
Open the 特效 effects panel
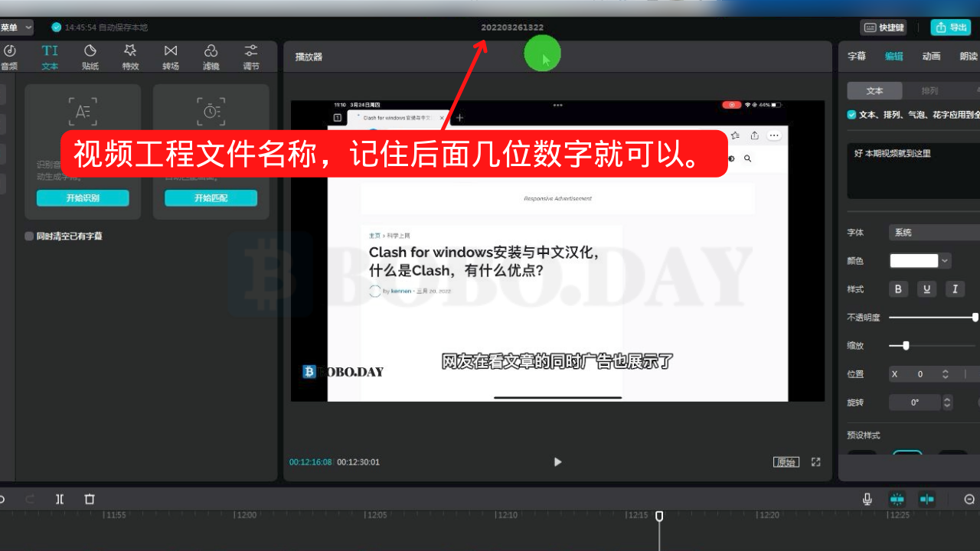tap(130, 57)
